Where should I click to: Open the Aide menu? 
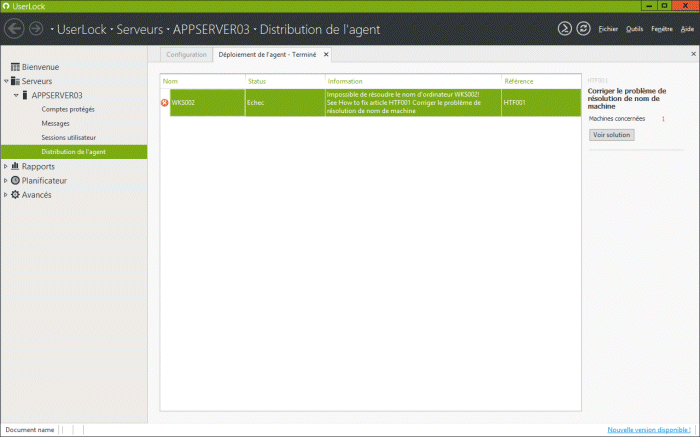687,29
